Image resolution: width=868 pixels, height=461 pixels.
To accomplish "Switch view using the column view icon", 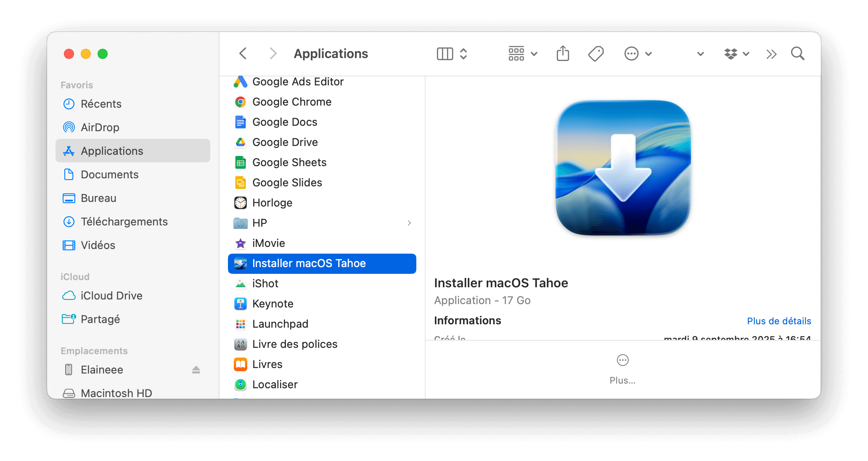I will point(445,54).
